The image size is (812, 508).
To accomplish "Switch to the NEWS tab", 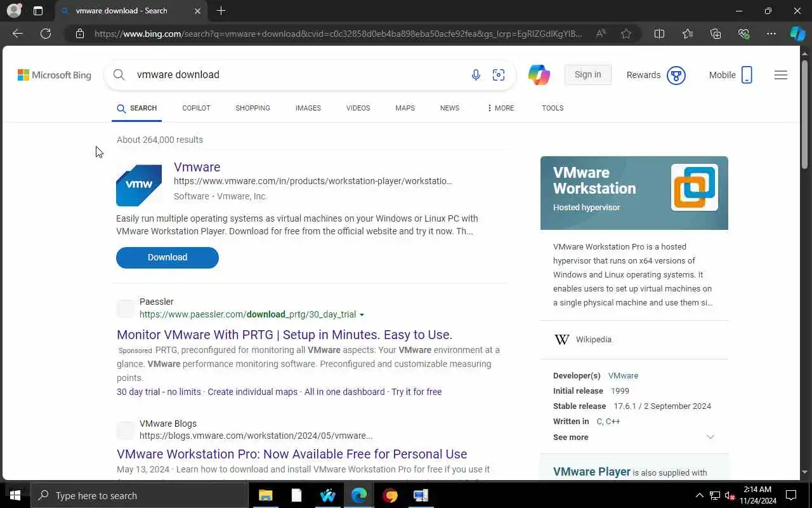I will click(x=450, y=108).
